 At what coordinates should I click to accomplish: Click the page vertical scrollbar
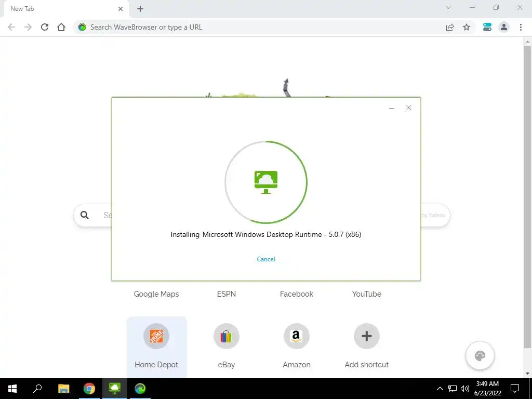click(x=527, y=197)
